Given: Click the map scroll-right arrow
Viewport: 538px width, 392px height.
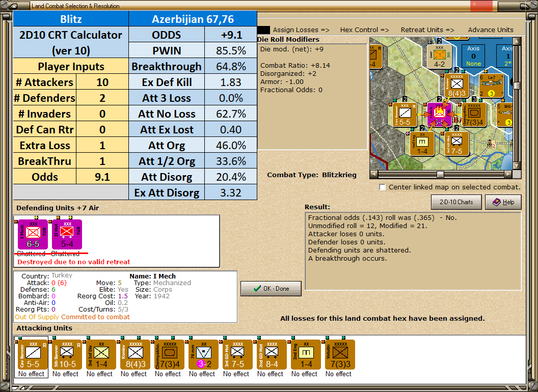Looking at the screenshot, I should pos(508,174).
